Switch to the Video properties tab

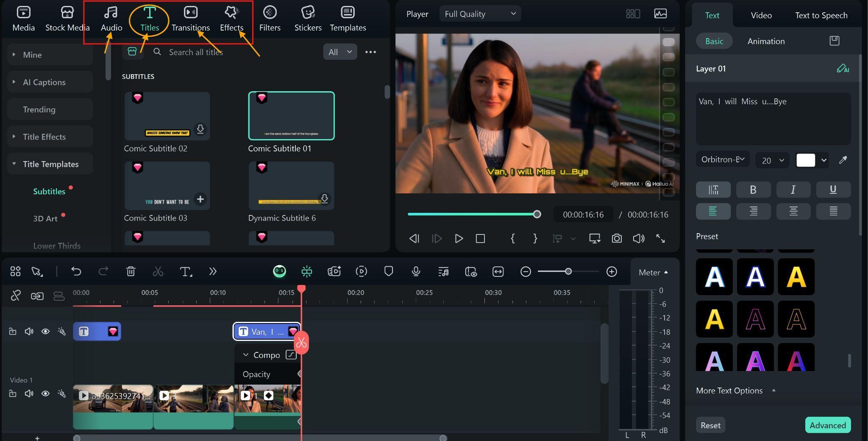point(761,15)
